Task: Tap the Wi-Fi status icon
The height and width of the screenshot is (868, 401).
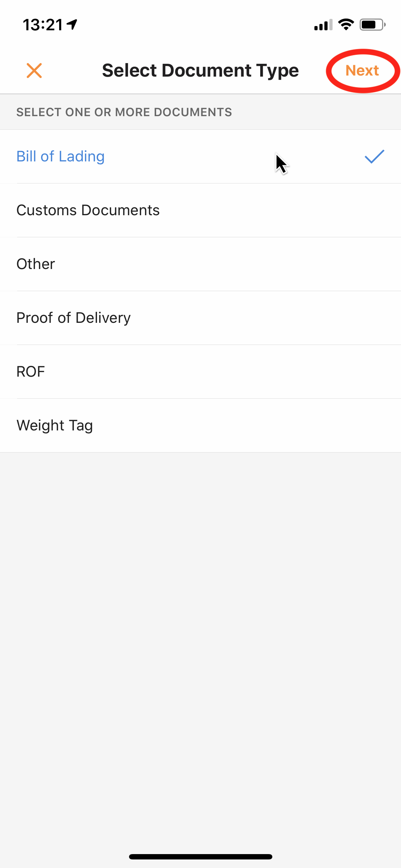Action: (x=346, y=25)
